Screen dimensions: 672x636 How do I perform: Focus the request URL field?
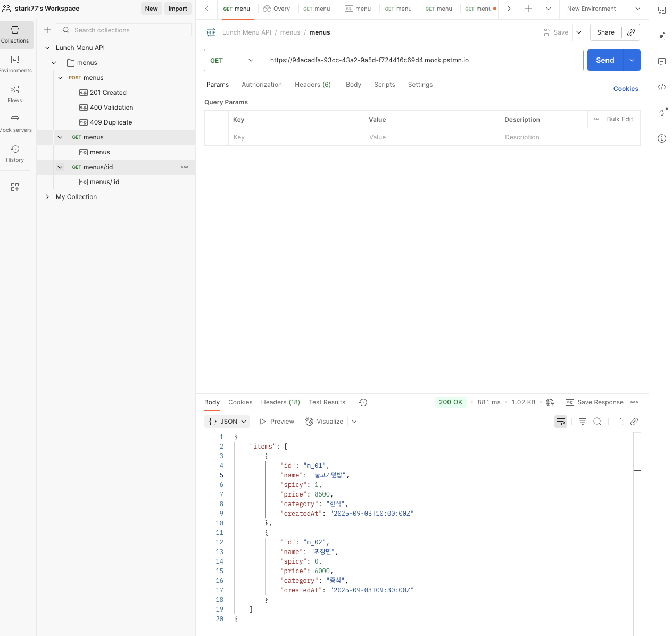423,60
